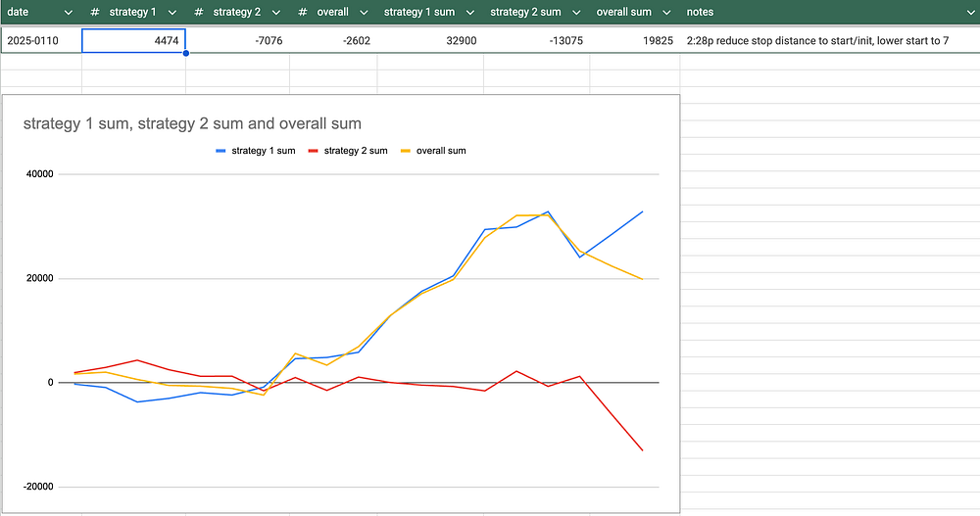The width and height of the screenshot is (980, 516).
Task: Click the fill handle on the selected cell
Action: tap(185, 53)
